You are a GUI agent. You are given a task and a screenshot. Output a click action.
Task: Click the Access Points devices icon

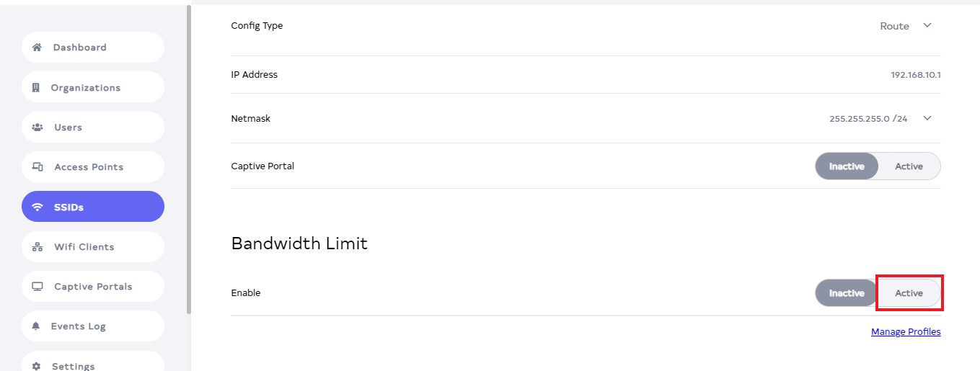[x=37, y=167]
